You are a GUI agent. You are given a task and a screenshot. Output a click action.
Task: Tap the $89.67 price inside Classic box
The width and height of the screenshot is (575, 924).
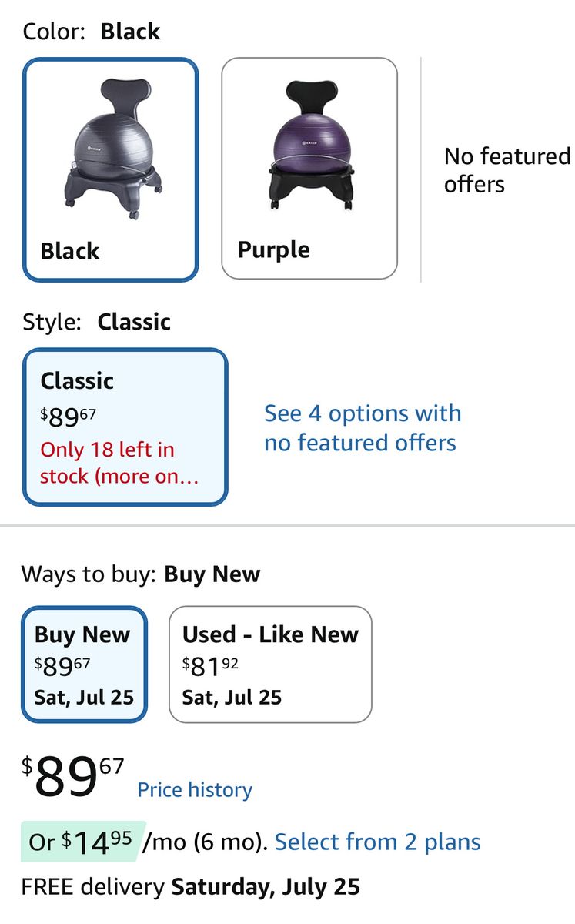(69, 417)
